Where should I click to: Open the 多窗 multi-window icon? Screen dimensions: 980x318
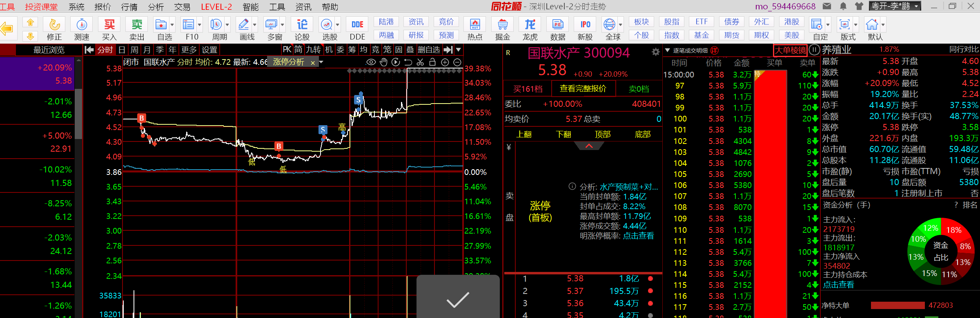271,24
